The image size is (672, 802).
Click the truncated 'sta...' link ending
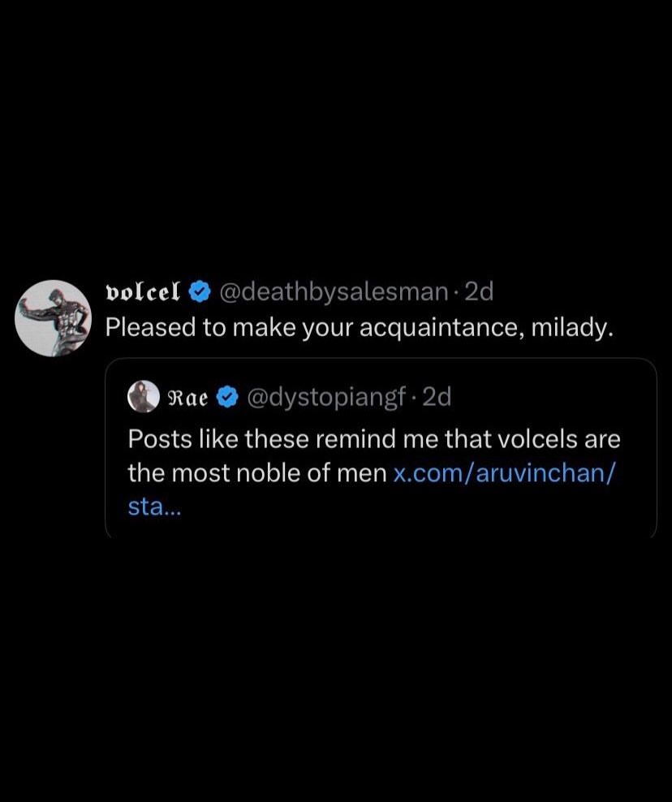click(x=154, y=507)
